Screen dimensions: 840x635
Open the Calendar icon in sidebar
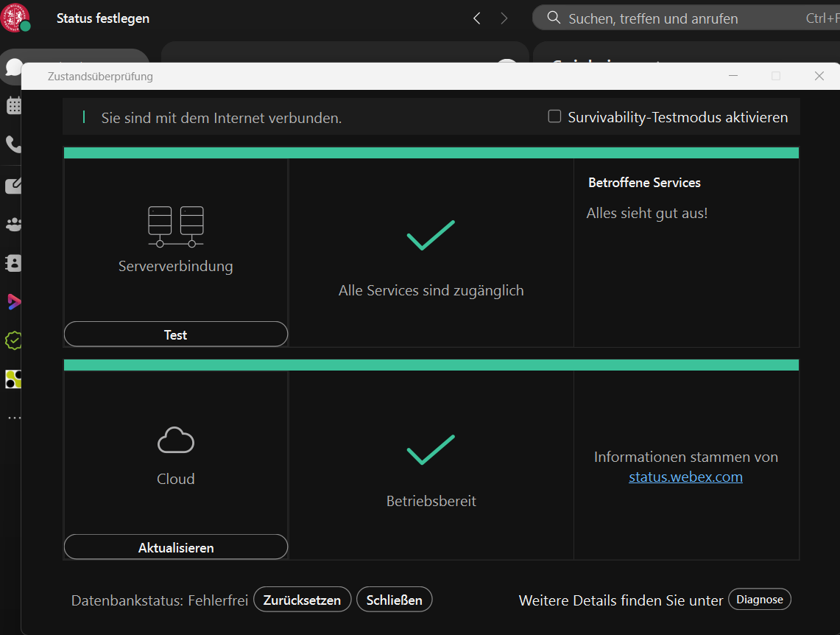click(13, 105)
